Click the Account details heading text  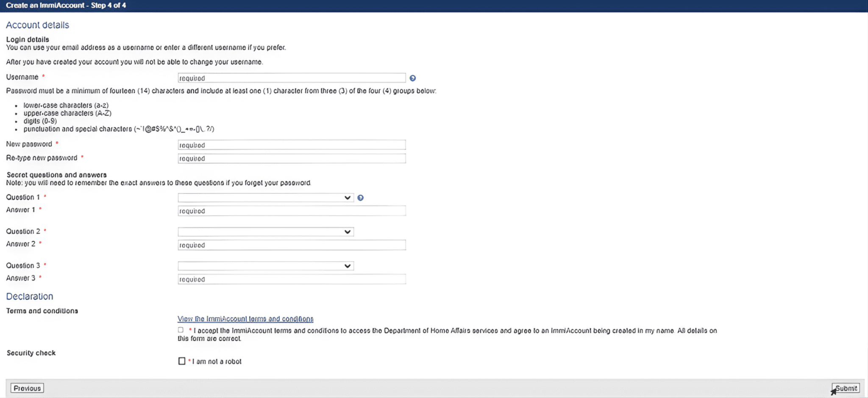(x=37, y=25)
